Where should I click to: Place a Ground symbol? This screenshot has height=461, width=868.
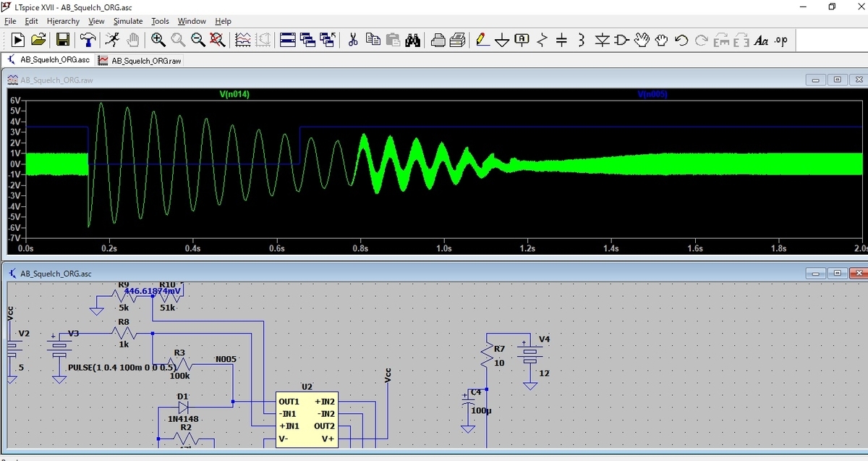pyautogui.click(x=503, y=41)
